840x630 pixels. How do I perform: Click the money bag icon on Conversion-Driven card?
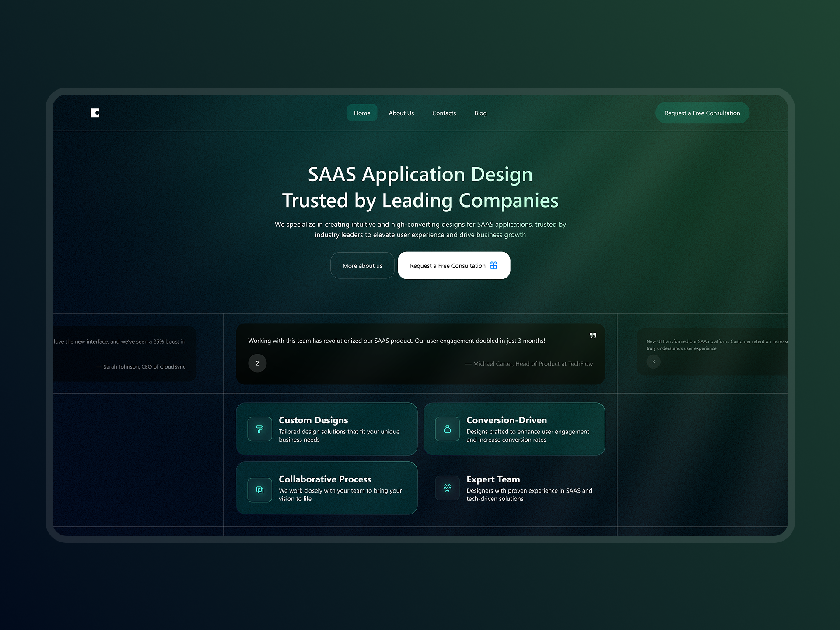click(447, 429)
